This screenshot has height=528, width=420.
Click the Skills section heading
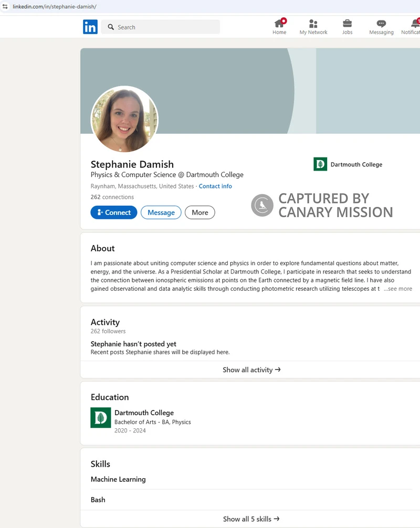pos(100,464)
